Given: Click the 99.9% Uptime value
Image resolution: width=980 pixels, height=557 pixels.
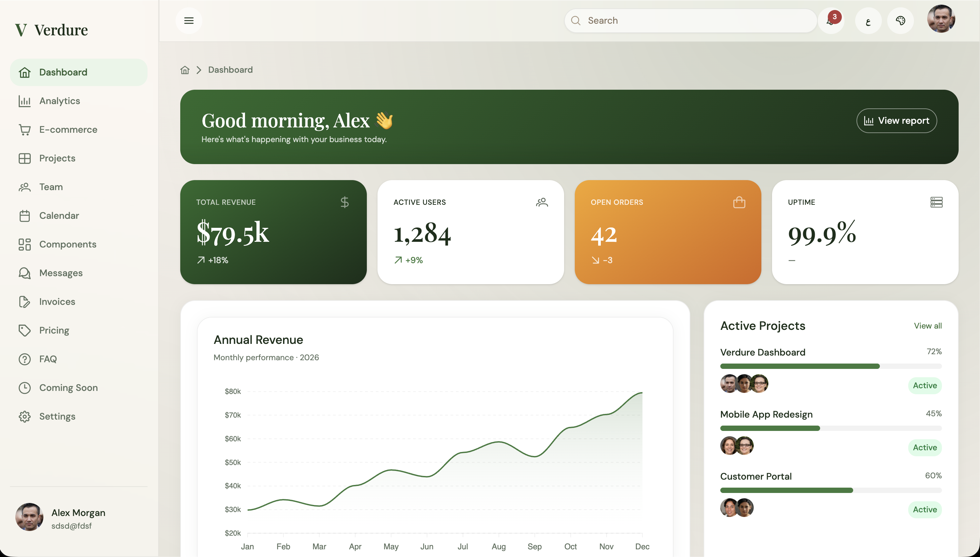Looking at the screenshot, I should coord(822,233).
